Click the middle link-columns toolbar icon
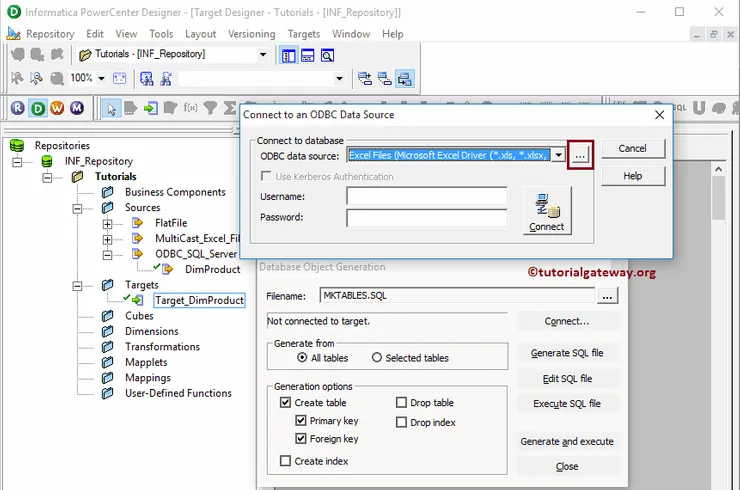The height and width of the screenshot is (490, 740). [385, 78]
